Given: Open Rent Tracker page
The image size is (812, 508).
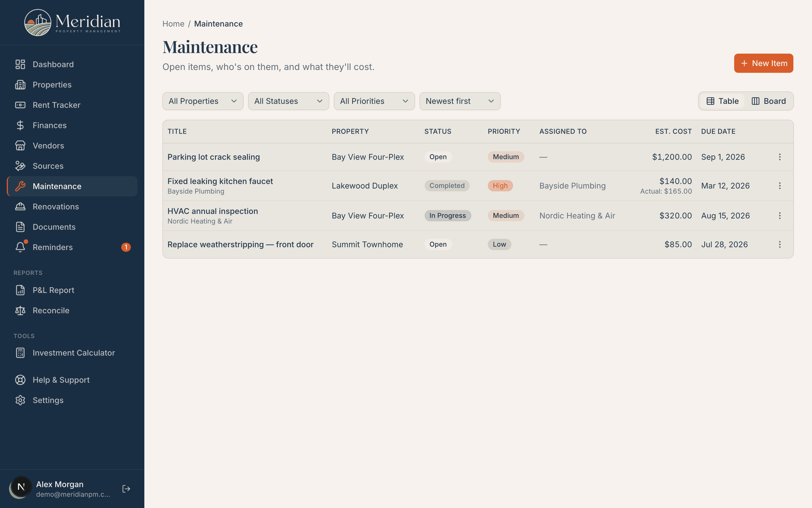Looking at the screenshot, I should [72, 105].
